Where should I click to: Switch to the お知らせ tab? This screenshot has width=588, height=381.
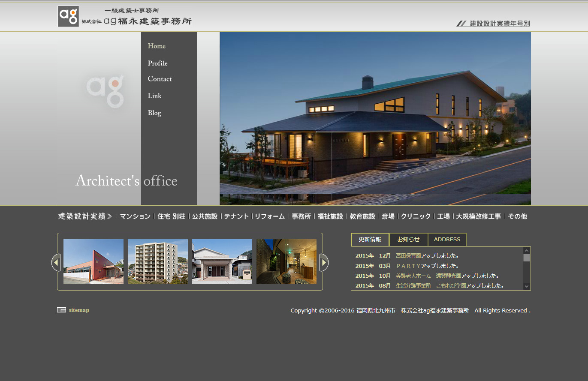pyautogui.click(x=408, y=240)
